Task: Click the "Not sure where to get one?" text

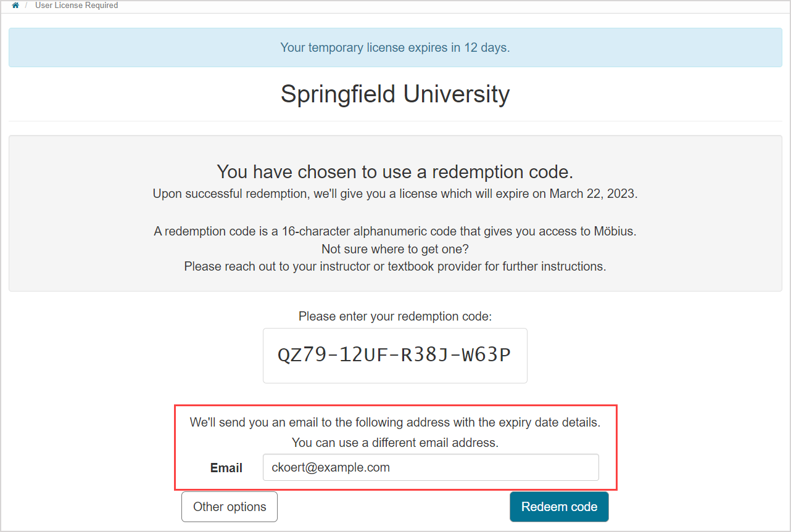Action: [395, 249]
